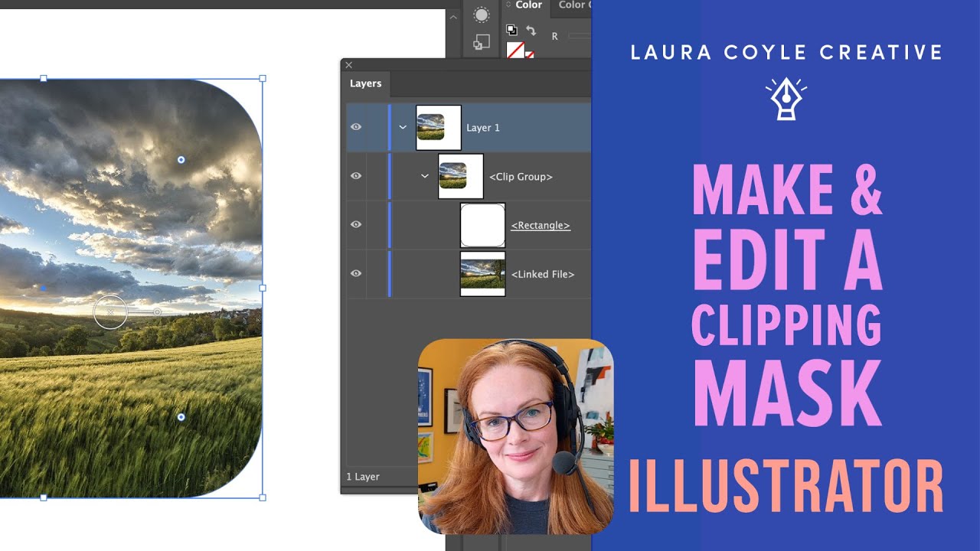
Task: Close the Layers panel with the X
Action: coord(349,65)
